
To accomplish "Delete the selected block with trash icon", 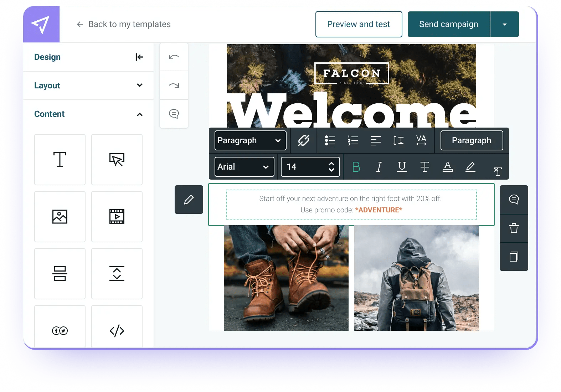I will pyautogui.click(x=514, y=228).
